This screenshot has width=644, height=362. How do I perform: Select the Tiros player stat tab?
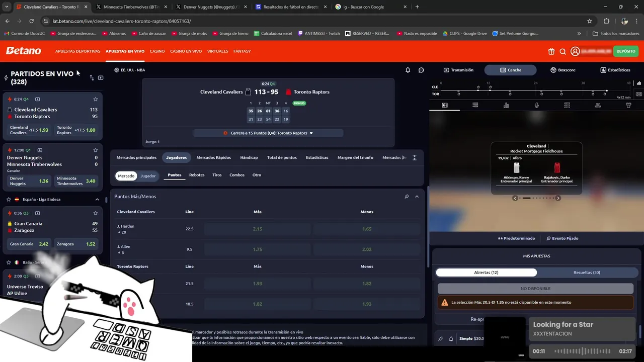pyautogui.click(x=217, y=175)
